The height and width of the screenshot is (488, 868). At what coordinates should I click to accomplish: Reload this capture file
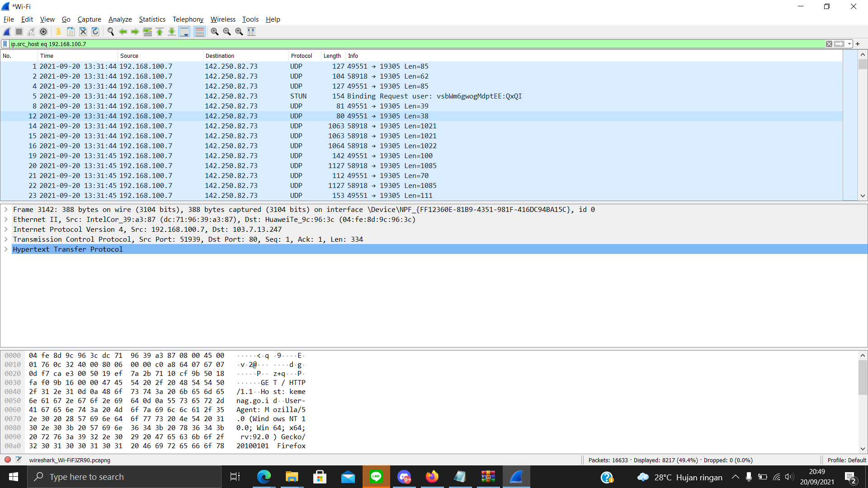pos(95,32)
